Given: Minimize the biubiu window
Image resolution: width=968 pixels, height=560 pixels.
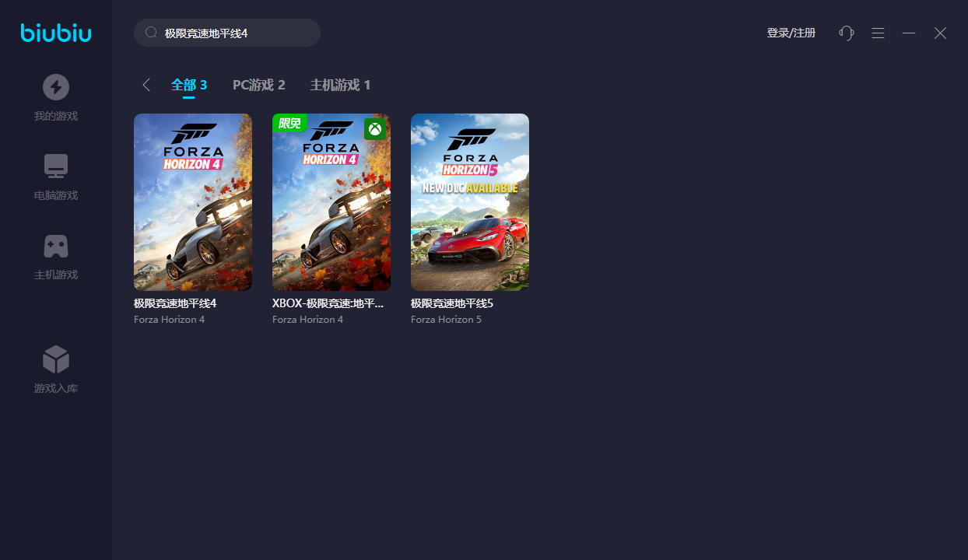Looking at the screenshot, I should 908,33.
